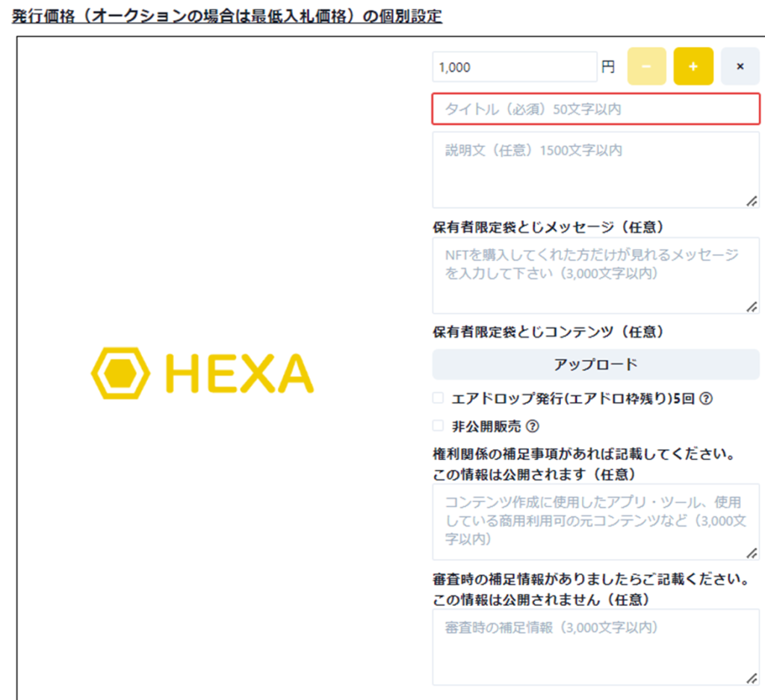The height and width of the screenshot is (700, 765).
Task: Click the × remove button
Action: tap(740, 66)
